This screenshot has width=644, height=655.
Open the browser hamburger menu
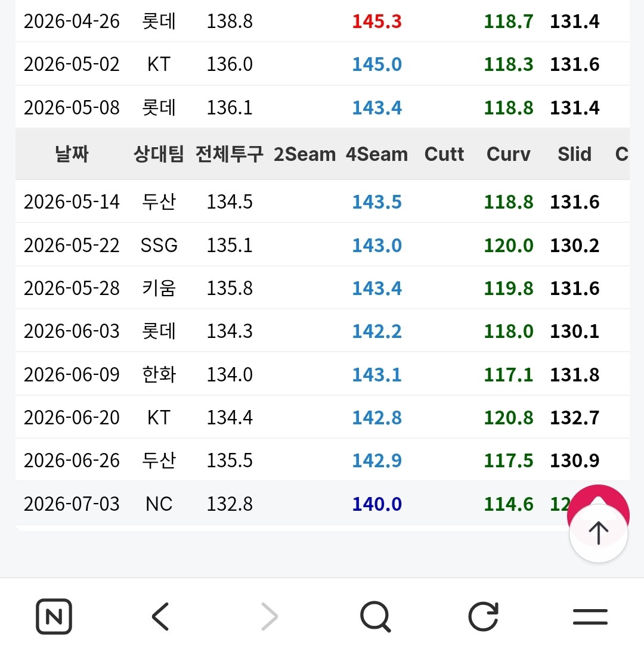pyautogui.click(x=590, y=617)
